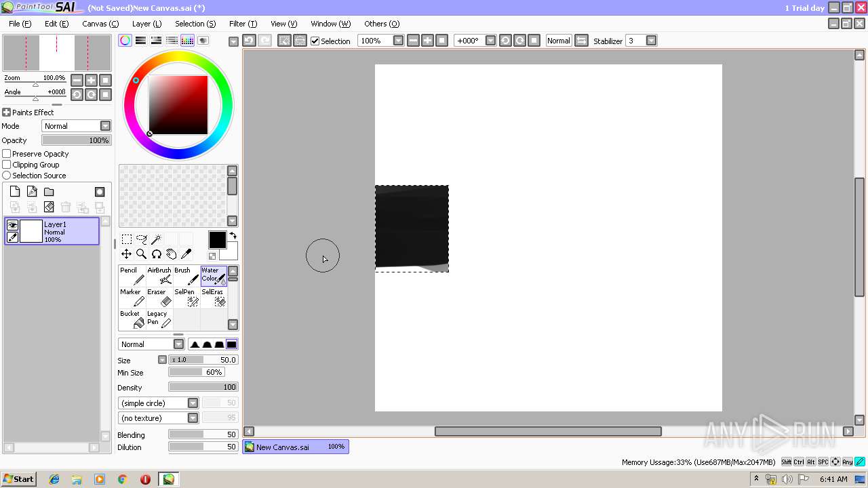Open the Filter menu
The height and width of the screenshot is (488, 868).
point(243,24)
